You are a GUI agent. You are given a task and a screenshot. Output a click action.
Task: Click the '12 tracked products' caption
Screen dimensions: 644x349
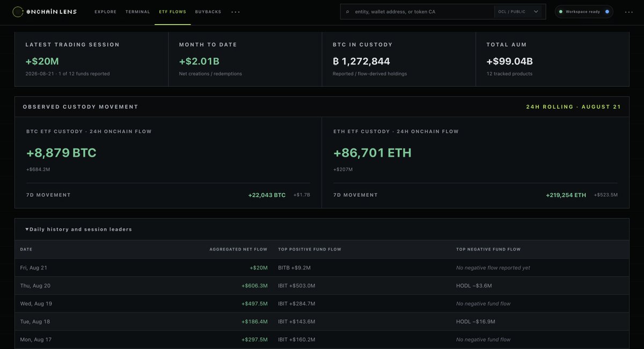coord(509,74)
